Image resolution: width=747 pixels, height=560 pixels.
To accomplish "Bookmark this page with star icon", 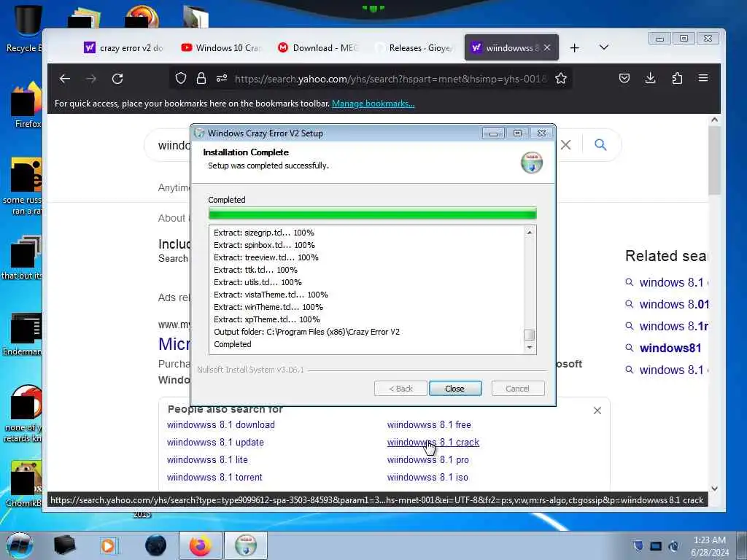I will tap(561, 78).
